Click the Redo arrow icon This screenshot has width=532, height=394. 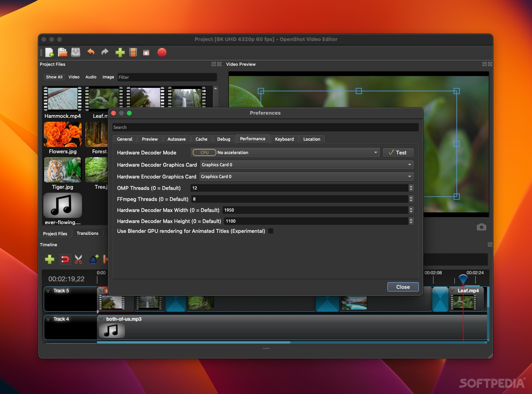[x=104, y=52]
